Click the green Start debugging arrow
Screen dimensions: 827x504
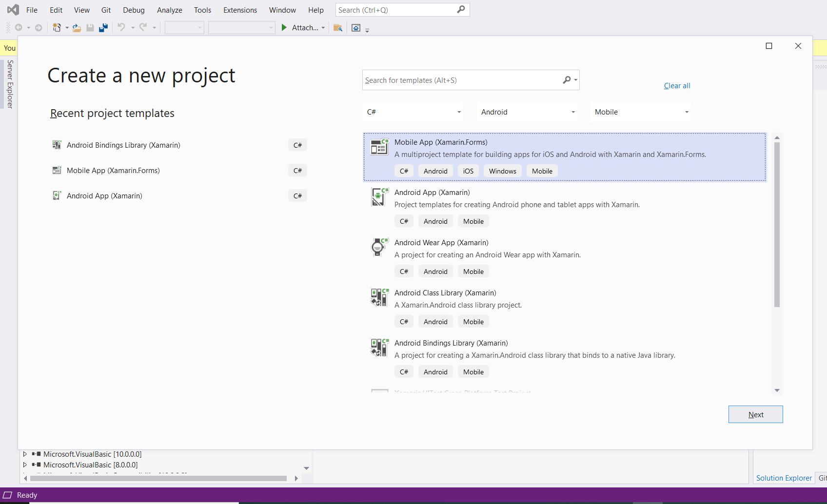[284, 28]
